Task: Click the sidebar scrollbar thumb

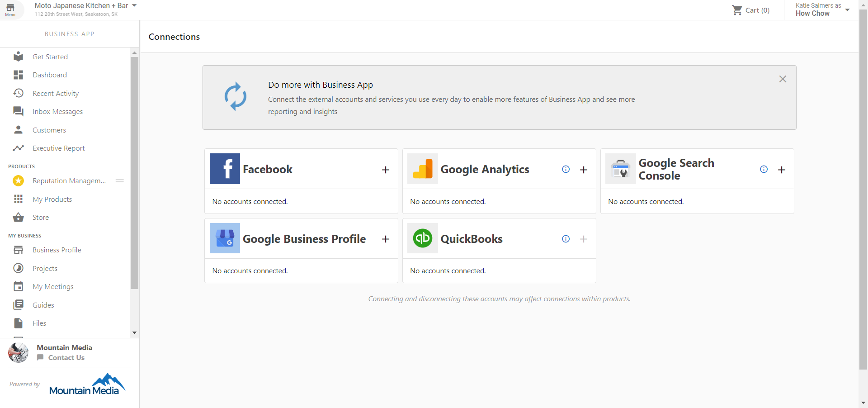Action: click(x=134, y=173)
